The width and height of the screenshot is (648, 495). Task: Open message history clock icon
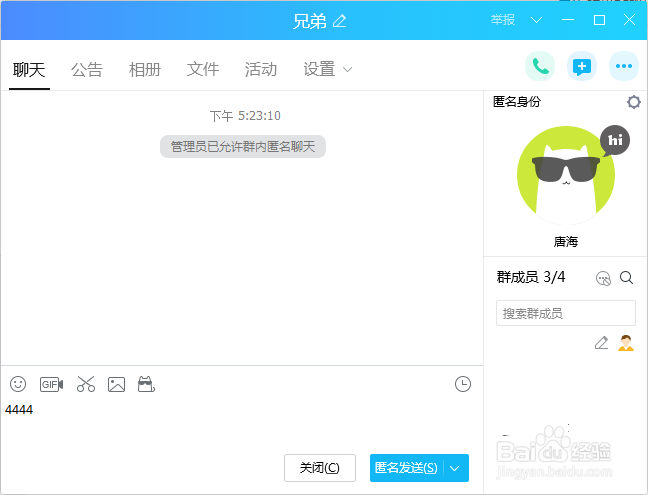(463, 384)
